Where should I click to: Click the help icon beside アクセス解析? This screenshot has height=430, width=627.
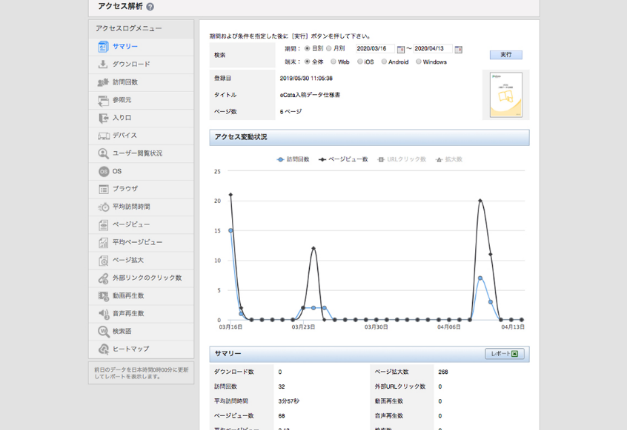(x=150, y=7)
